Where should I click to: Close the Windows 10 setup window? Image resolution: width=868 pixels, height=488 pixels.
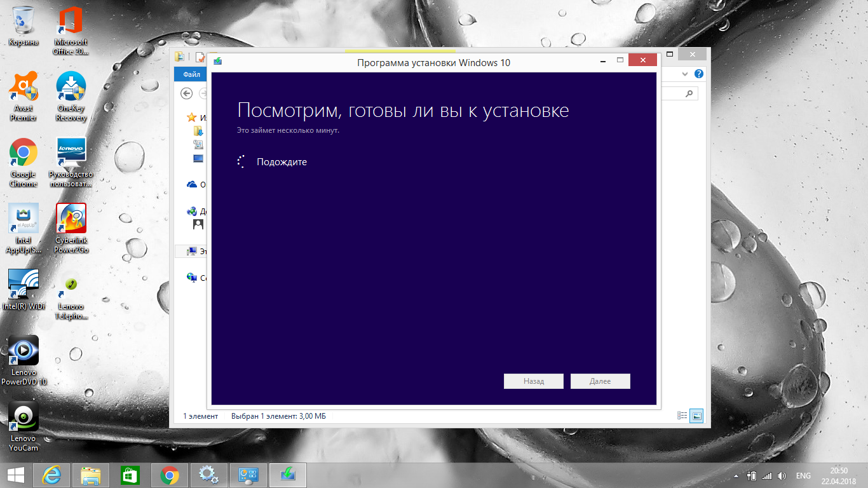[x=643, y=60]
